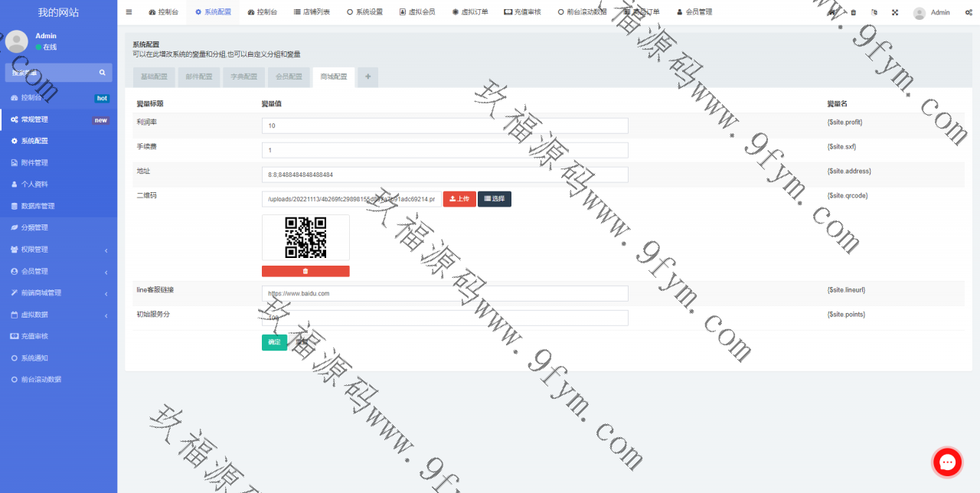
Task: Click the search magnifier icon in sidebar
Action: point(102,73)
